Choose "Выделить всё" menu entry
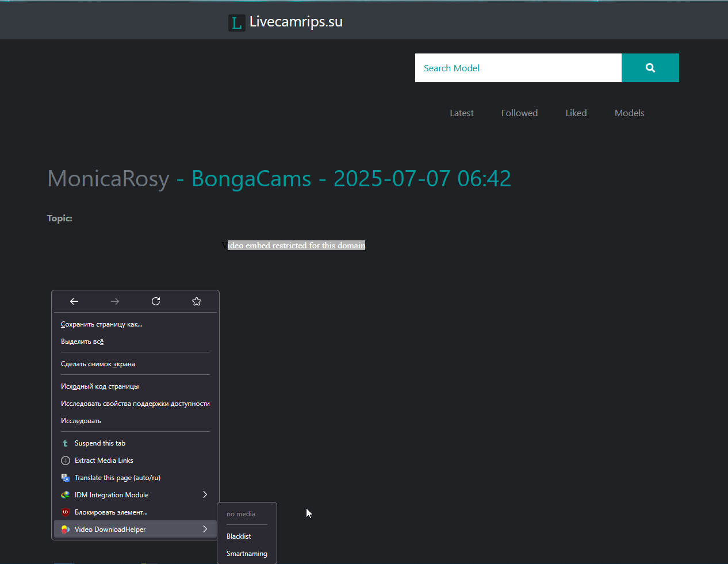Image resolution: width=728 pixels, height=564 pixels. coord(135,342)
